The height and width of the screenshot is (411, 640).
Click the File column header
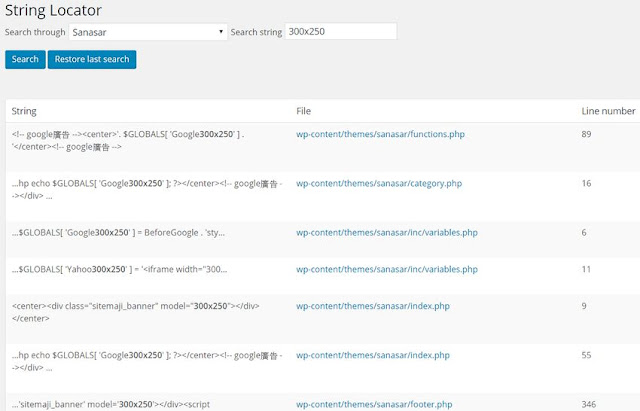tap(303, 111)
